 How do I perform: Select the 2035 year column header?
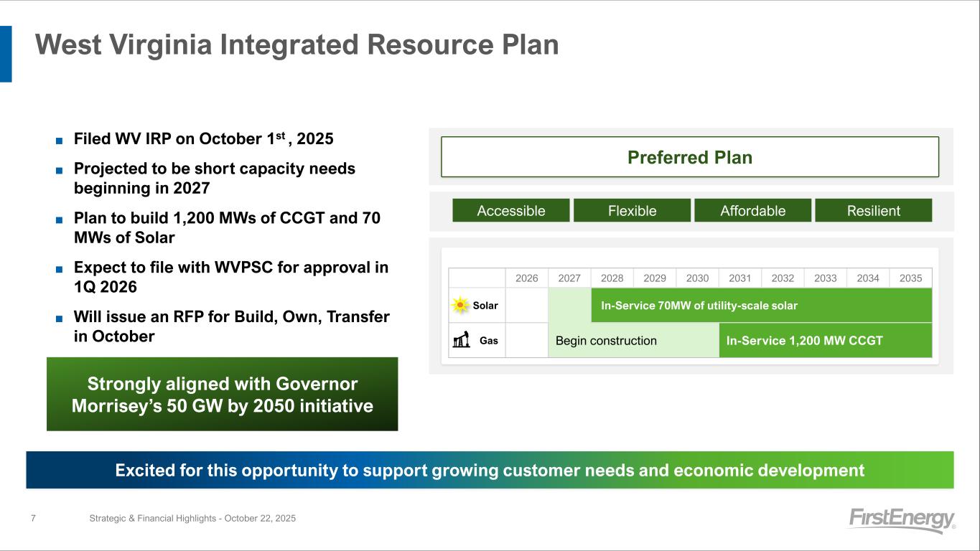click(911, 278)
